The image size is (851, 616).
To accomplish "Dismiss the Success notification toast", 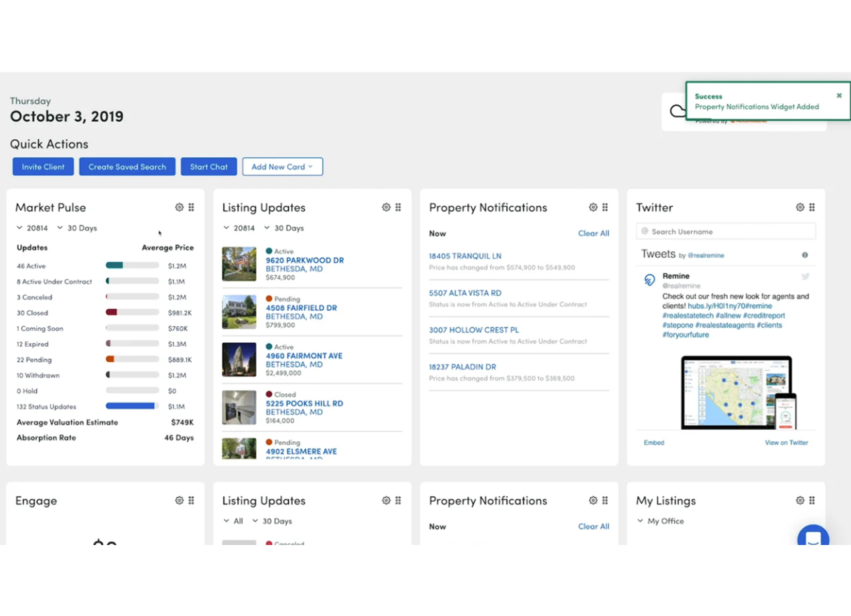I will [x=839, y=96].
